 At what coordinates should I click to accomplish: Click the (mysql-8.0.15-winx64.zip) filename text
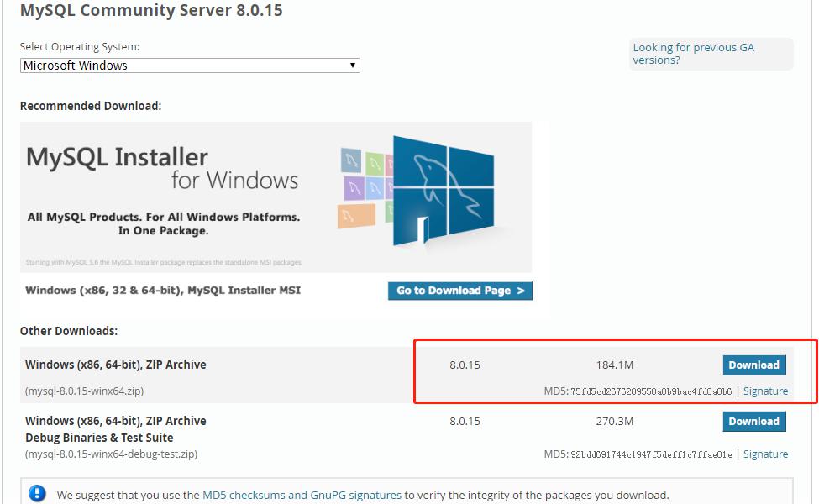tap(84, 391)
